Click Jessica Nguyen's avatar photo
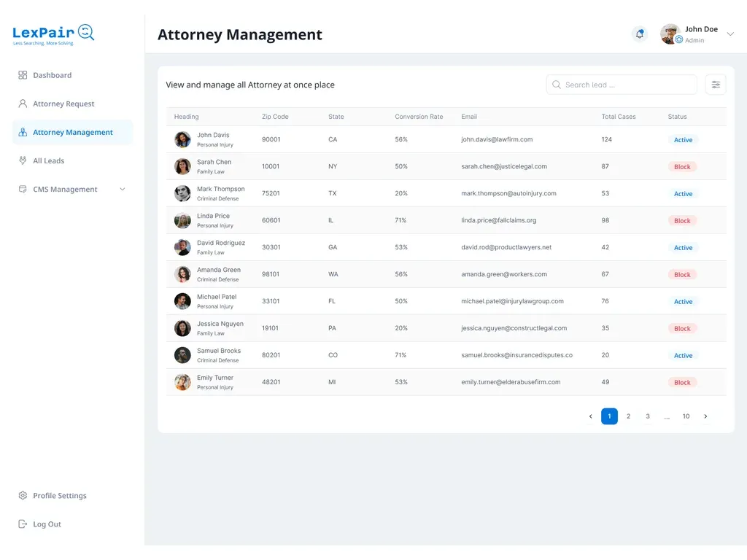The width and height of the screenshot is (747, 560). [182, 328]
